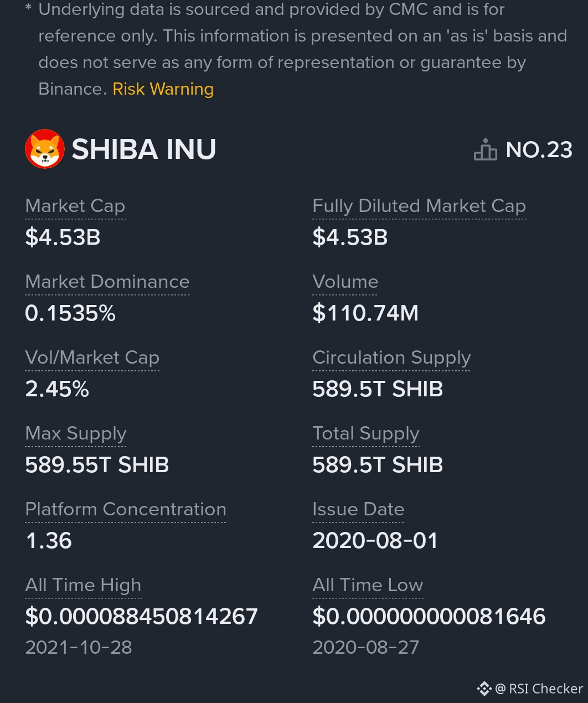The width and height of the screenshot is (588, 703).
Task: Open the Risk Warning link
Action: click(x=163, y=89)
